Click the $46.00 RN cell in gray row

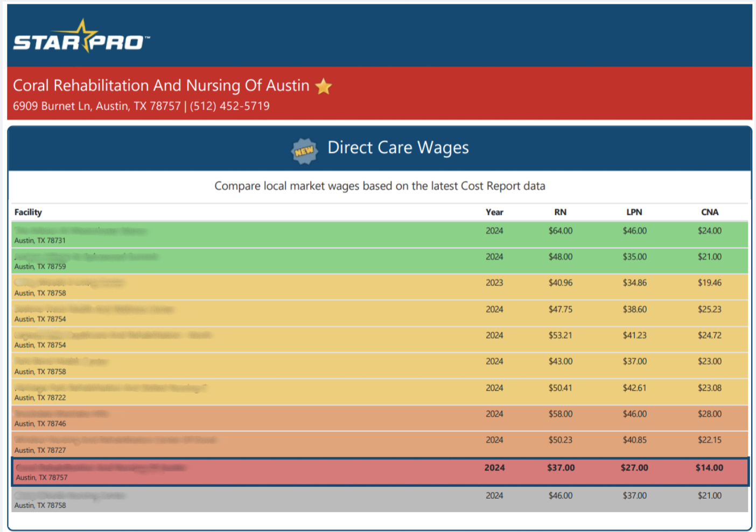click(x=561, y=496)
